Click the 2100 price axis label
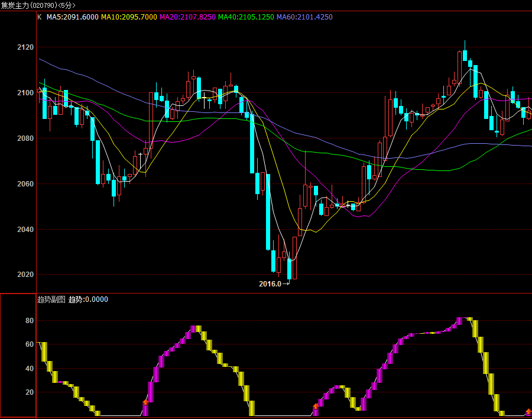This screenshot has width=532, height=419. click(x=25, y=93)
